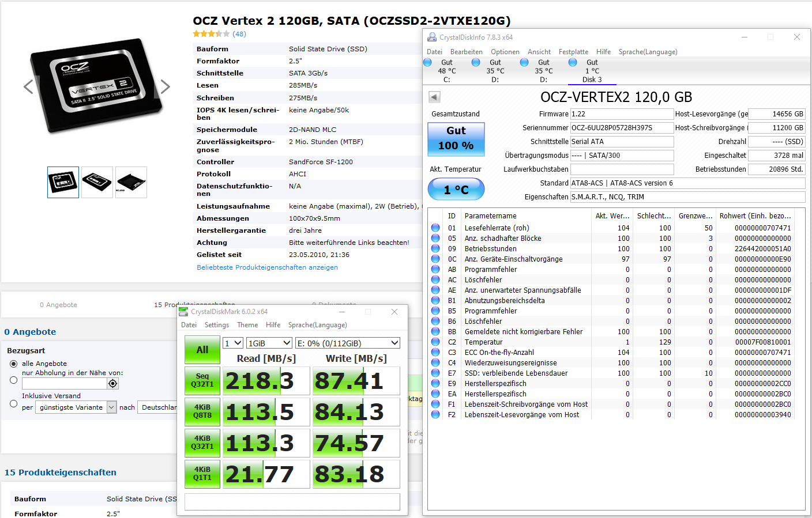Viewport: 812px width, 518px height.
Task: Run the Seq Q32T1 benchmark
Action: (202, 380)
